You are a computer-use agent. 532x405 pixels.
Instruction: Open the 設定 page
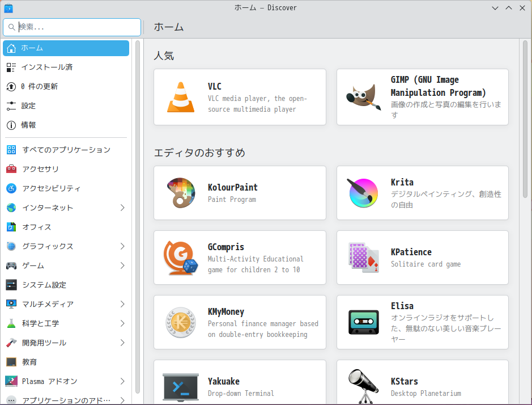[x=66, y=106]
